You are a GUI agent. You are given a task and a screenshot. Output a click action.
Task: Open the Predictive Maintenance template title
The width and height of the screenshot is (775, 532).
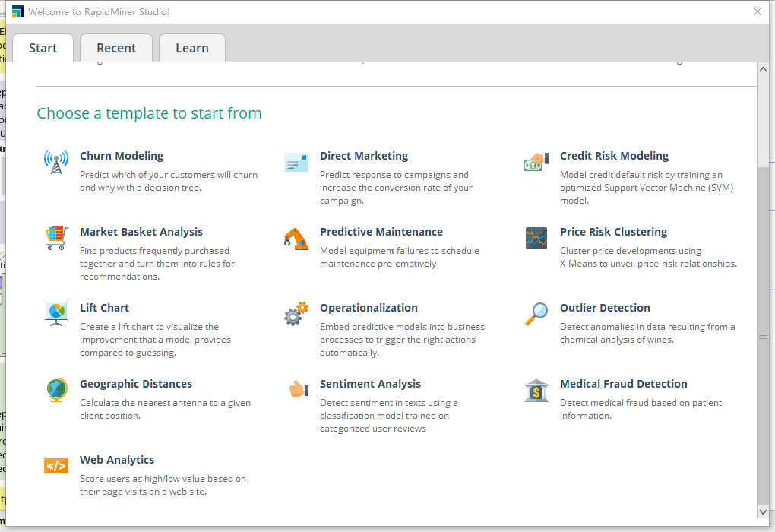coord(381,232)
